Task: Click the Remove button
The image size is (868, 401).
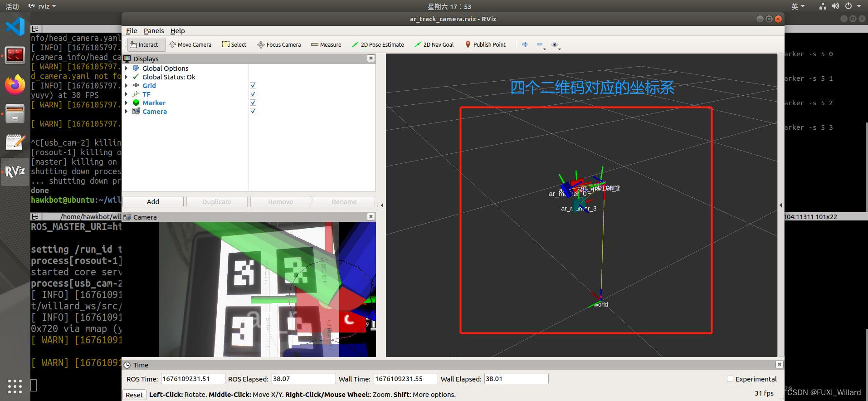Action: coord(280,201)
